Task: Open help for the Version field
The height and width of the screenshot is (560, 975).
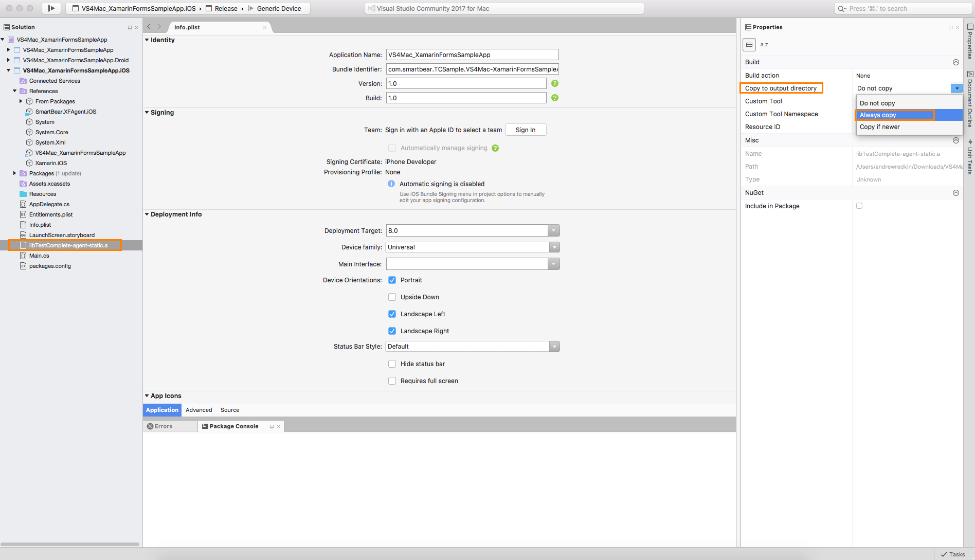Action: pos(554,83)
